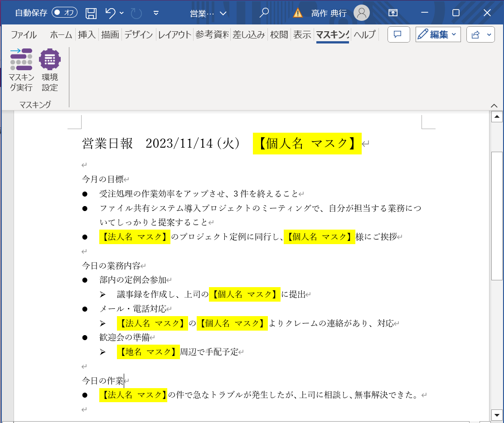Click the redo arrow icon
504x423 pixels.
click(x=136, y=13)
